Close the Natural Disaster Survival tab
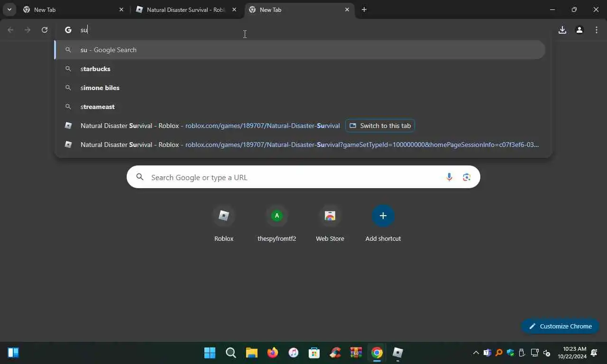This screenshot has height=364, width=607. [x=234, y=9]
